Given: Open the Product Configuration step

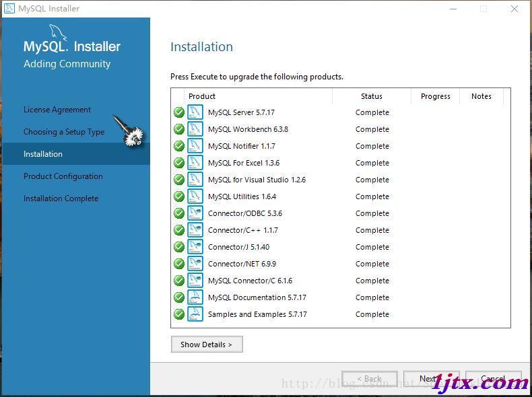Looking at the screenshot, I should click(63, 176).
